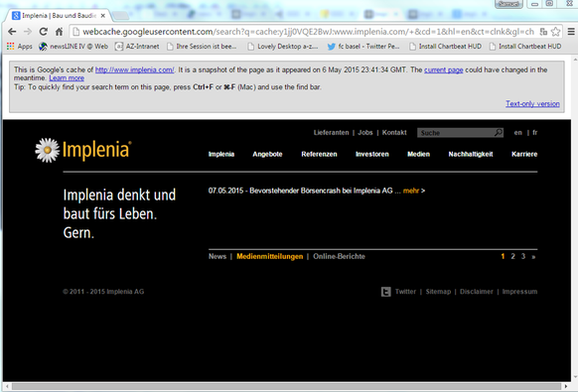Screen dimensions: 578x392
Task: Open the Ihre Session ist bee... bookmark
Action: (x=202, y=47)
